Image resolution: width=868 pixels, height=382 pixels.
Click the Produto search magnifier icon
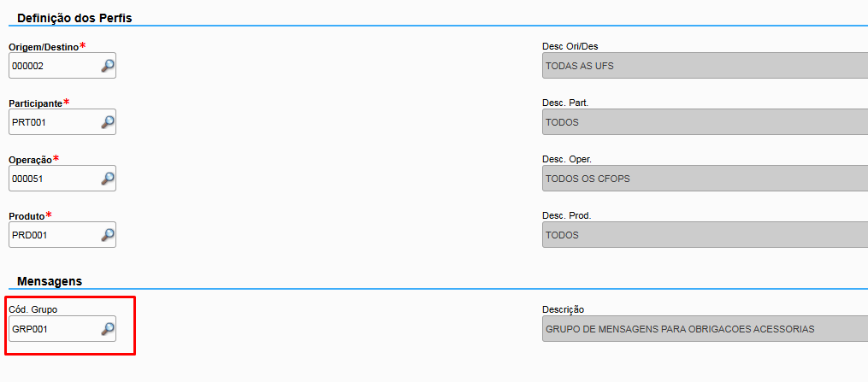pos(108,235)
